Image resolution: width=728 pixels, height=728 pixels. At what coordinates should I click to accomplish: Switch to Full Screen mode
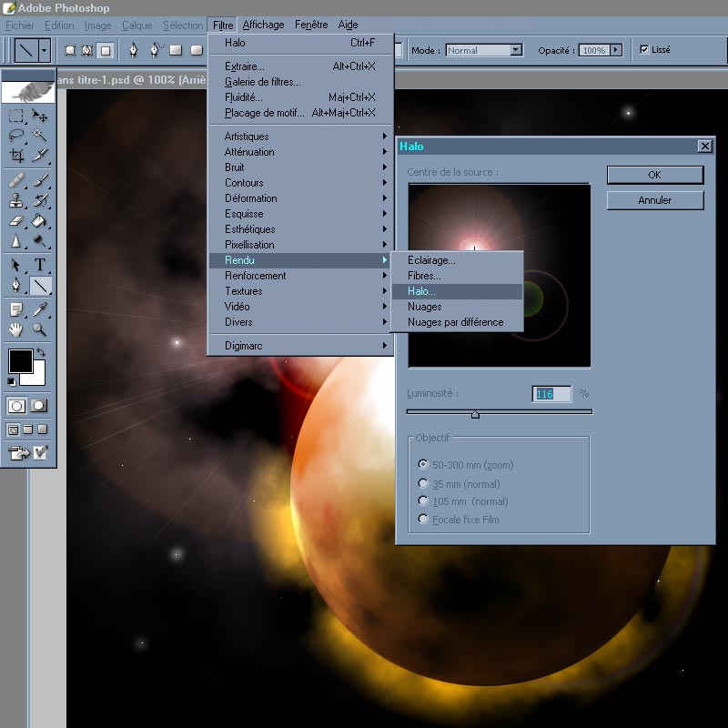coord(43,430)
